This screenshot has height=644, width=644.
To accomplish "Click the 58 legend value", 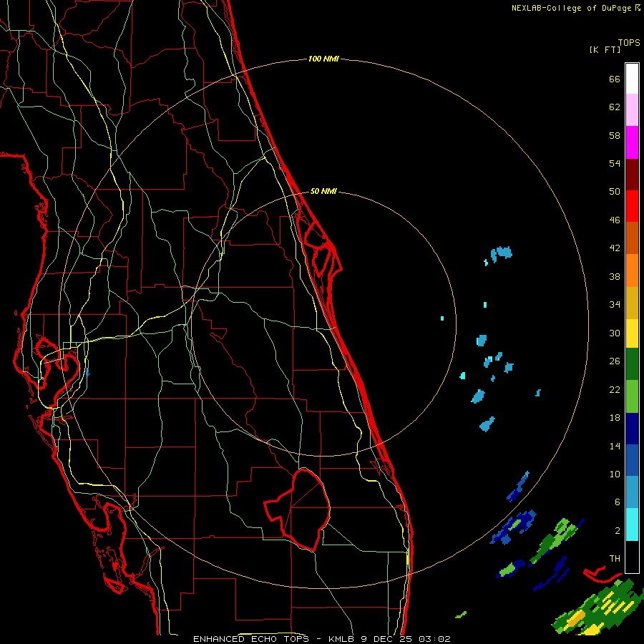I will pos(615,135).
